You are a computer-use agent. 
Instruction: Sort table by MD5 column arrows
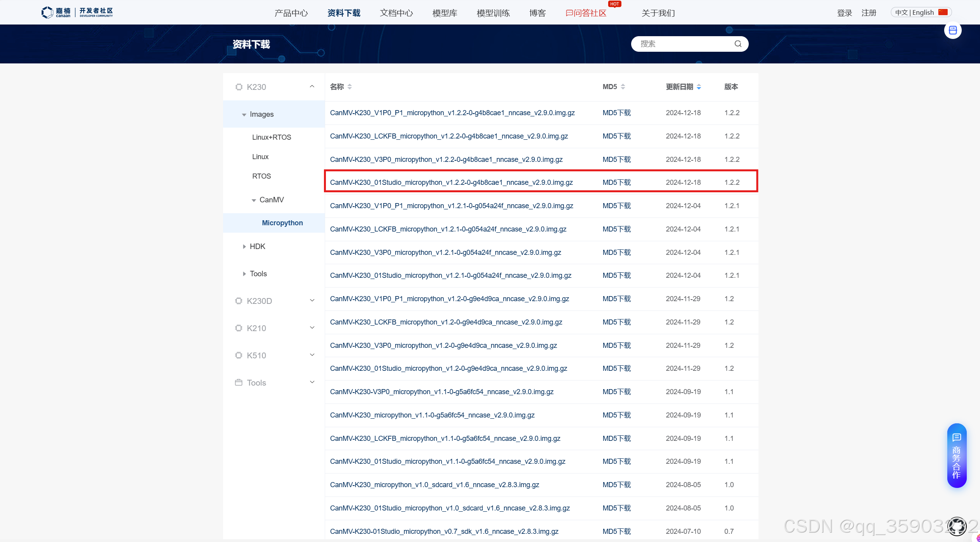click(623, 87)
